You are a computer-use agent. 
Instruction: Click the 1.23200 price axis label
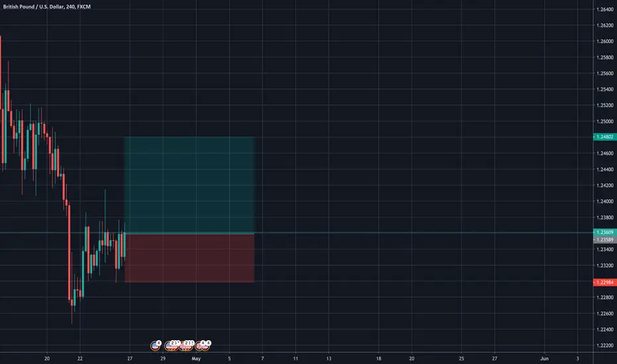[x=605, y=265]
